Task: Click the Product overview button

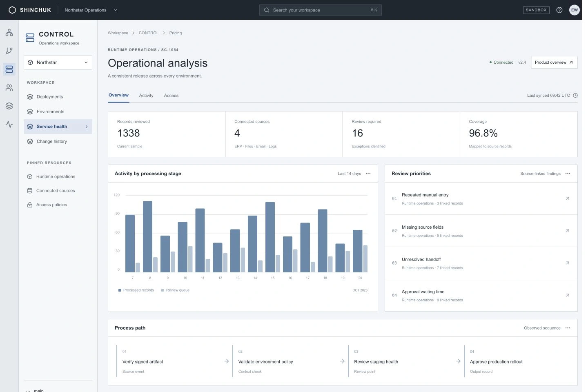Action: coord(554,62)
